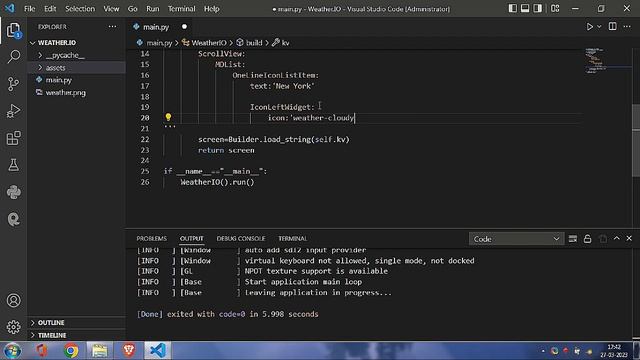Image resolution: width=640 pixels, height=360 pixels.
Task: Split the editor to the right
Action: [613, 27]
